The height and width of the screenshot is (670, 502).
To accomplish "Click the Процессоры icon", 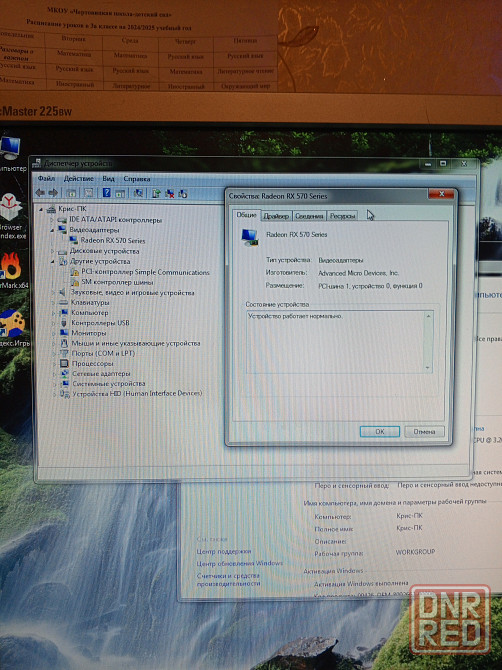I will click(x=64, y=364).
